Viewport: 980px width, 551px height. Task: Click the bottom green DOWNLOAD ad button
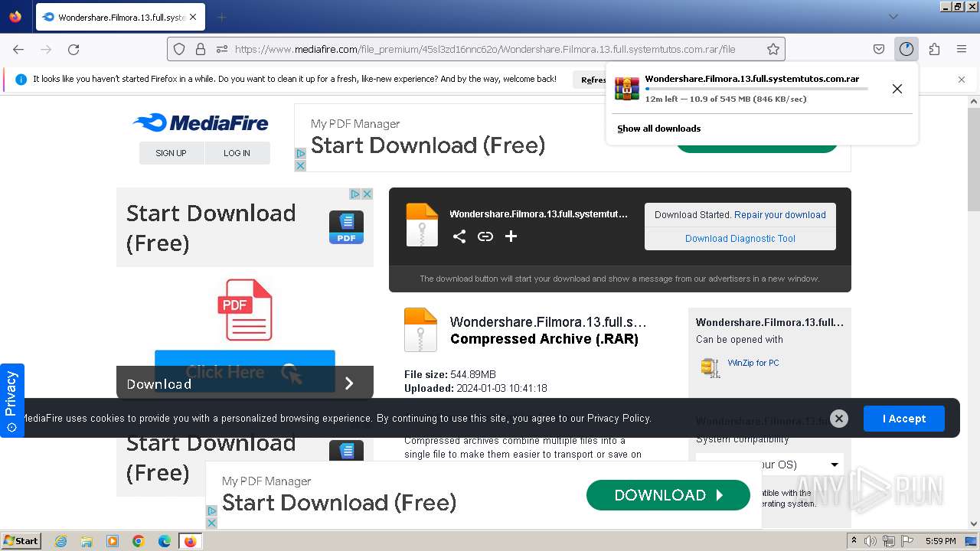[x=668, y=495]
